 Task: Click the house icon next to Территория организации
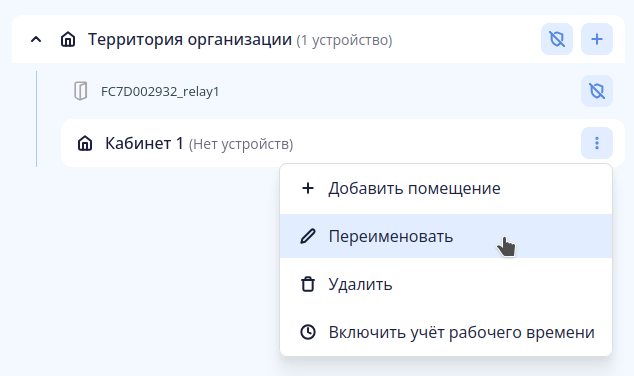(68, 40)
